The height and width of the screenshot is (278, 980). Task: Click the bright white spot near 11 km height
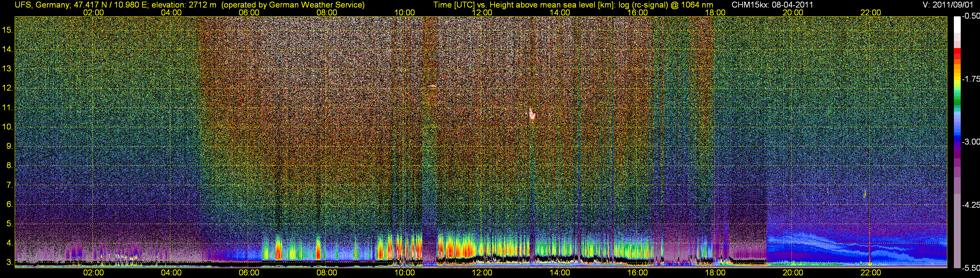(532, 114)
